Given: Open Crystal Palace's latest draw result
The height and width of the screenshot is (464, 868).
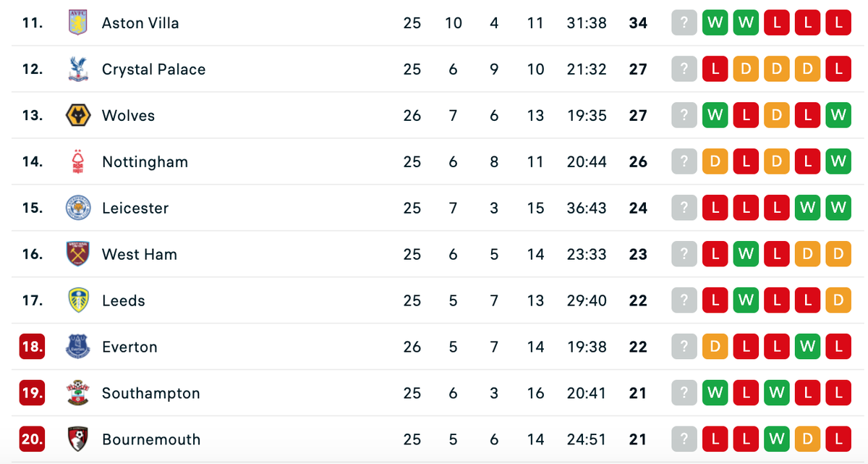Looking at the screenshot, I should point(807,69).
